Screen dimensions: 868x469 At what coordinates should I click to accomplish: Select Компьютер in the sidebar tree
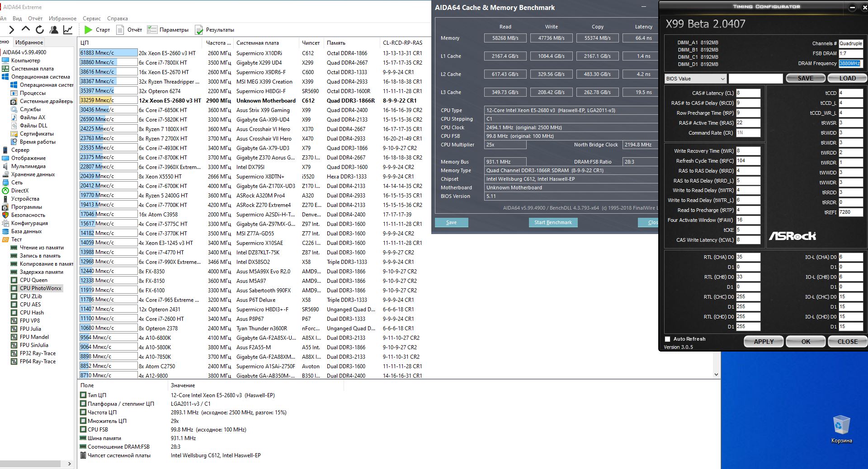pos(25,61)
